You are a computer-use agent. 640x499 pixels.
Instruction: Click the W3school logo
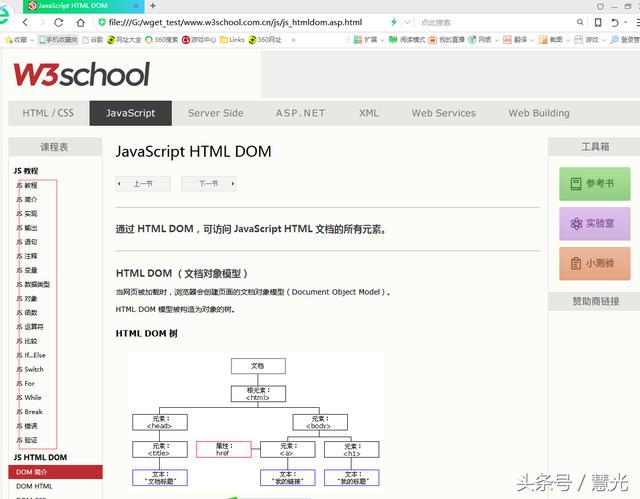pos(82,74)
